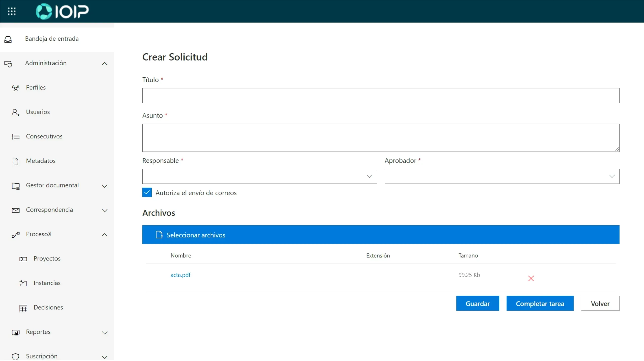Expand the Correspondencia section

105,211
